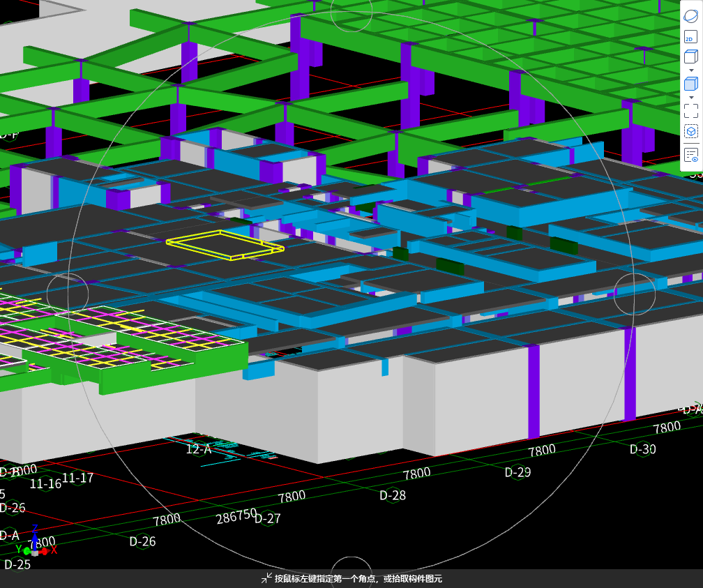Click the dimension value 286750
Screen dimensions: 703x588
coord(236,516)
